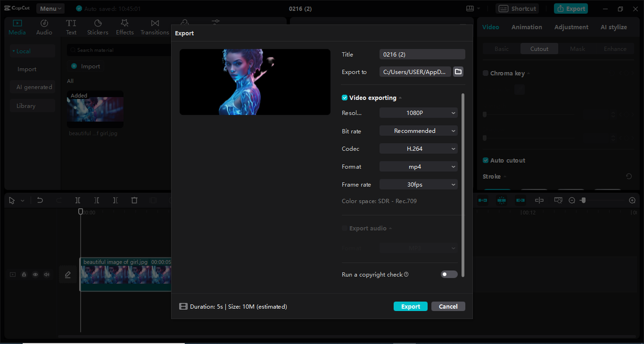Viewport: 644px width, 344px height.
Task: Click the Search material field
Action: pyautogui.click(x=120, y=50)
